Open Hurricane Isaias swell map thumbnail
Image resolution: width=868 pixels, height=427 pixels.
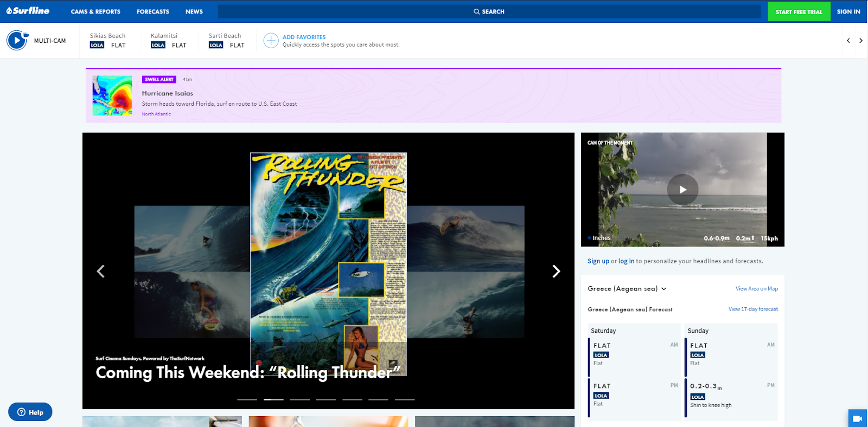112,95
